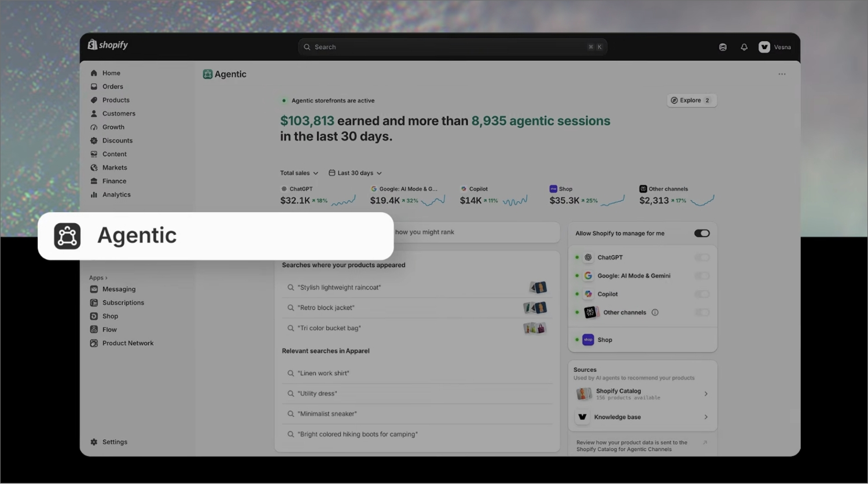
Task: Open the Copilot $14K sales card
Action: (x=494, y=197)
